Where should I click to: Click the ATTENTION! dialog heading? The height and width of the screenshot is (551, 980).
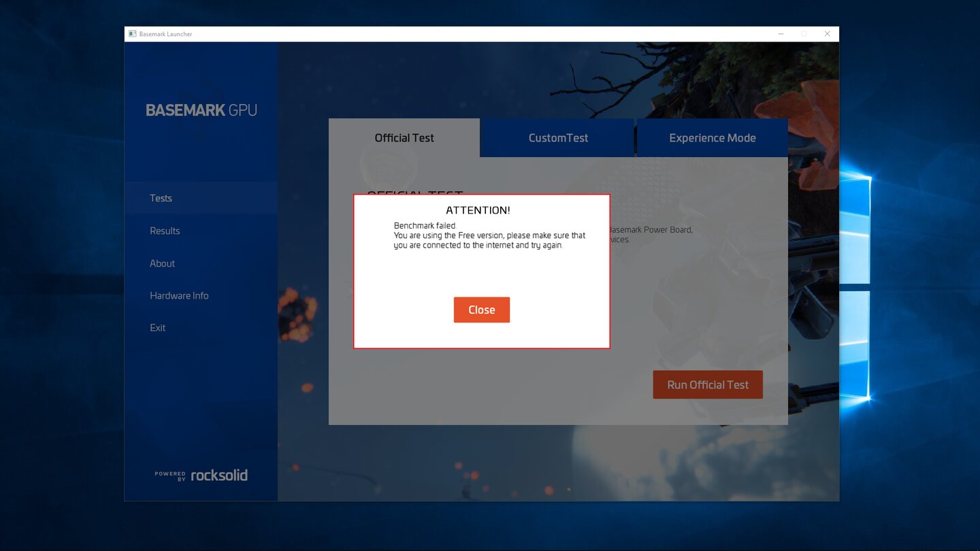click(x=478, y=210)
